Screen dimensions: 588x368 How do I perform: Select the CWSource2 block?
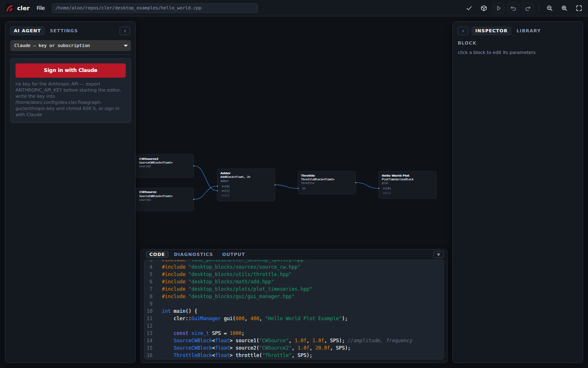165,166
